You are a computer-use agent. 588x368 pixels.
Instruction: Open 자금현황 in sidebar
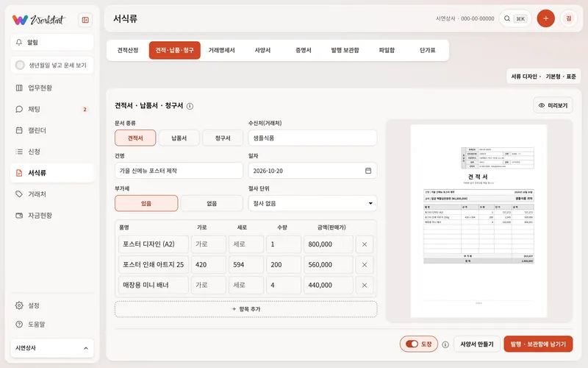(52, 216)
